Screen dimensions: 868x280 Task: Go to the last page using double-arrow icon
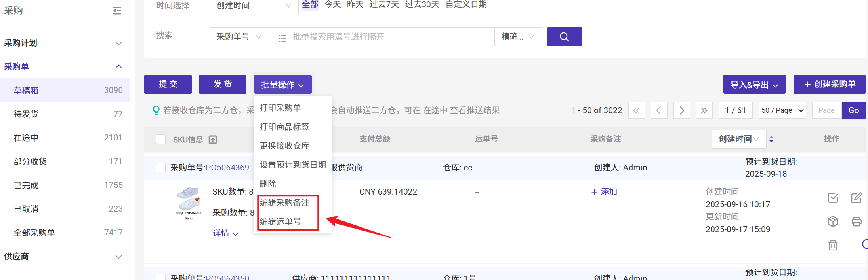[704, 110]
